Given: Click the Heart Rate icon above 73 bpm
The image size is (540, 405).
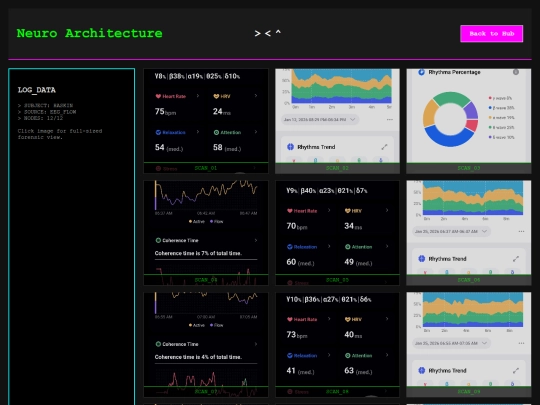Looking at the screenshot, I should point(290,319).
